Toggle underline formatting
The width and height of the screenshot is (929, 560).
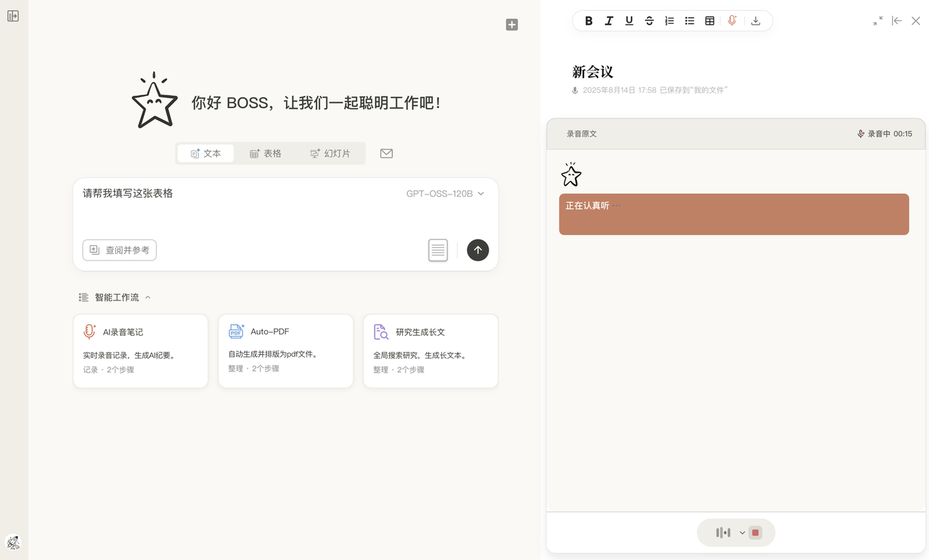(629, 21)
